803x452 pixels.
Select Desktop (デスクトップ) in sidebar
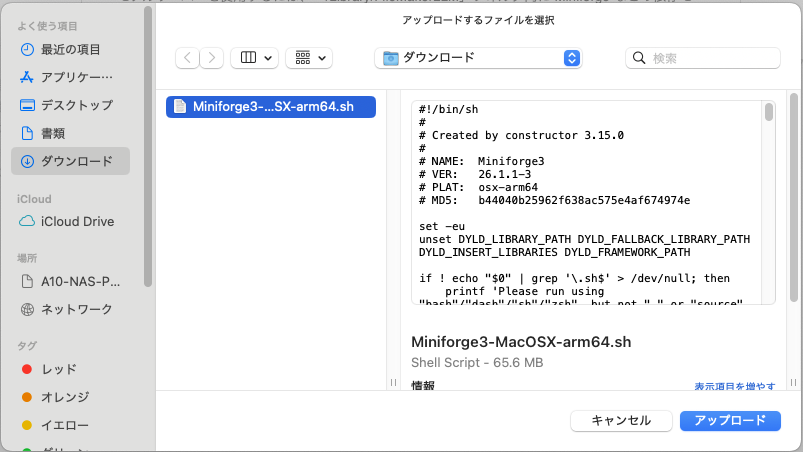pyautogui.click(x=70, y=105)
